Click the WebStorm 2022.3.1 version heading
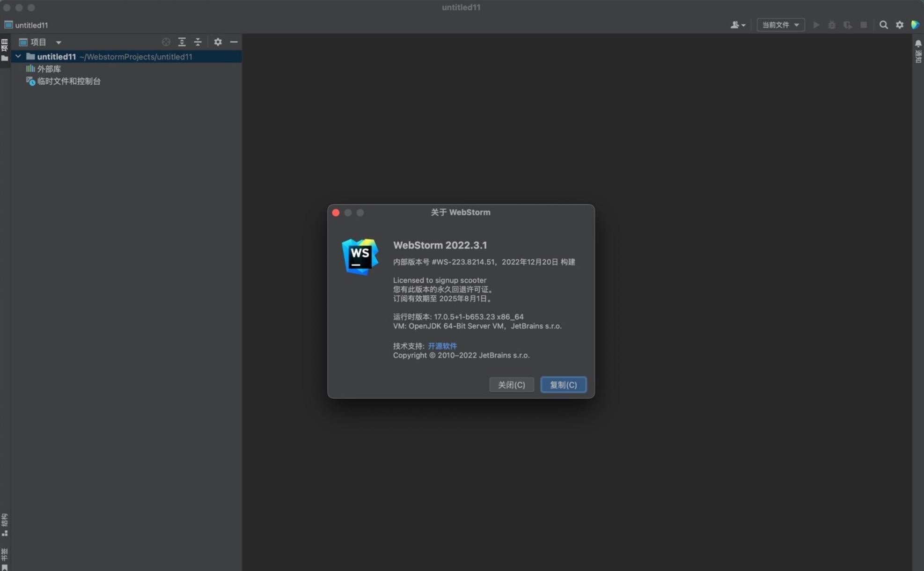 pyautogui.click(x=440, y=245)
